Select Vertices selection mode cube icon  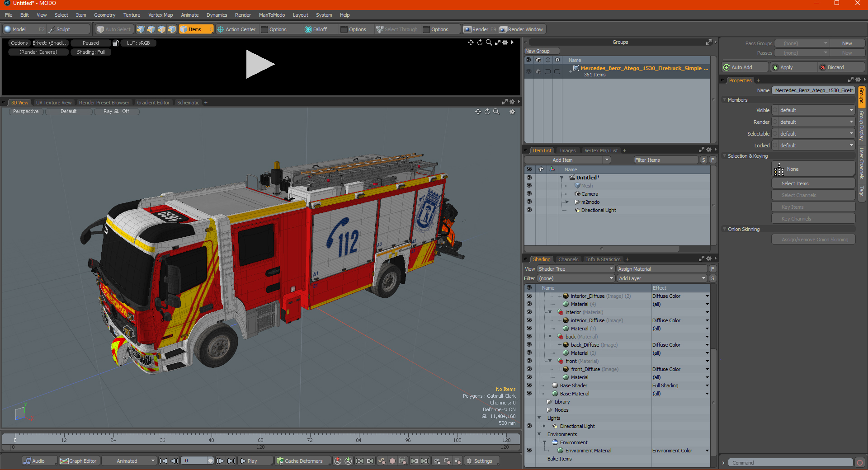(141, 29)
